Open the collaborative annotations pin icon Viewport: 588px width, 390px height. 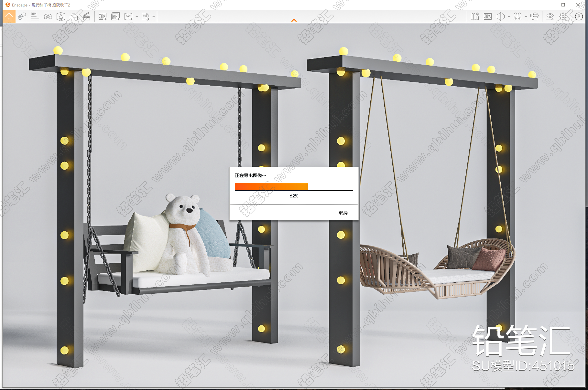(22, 16)
